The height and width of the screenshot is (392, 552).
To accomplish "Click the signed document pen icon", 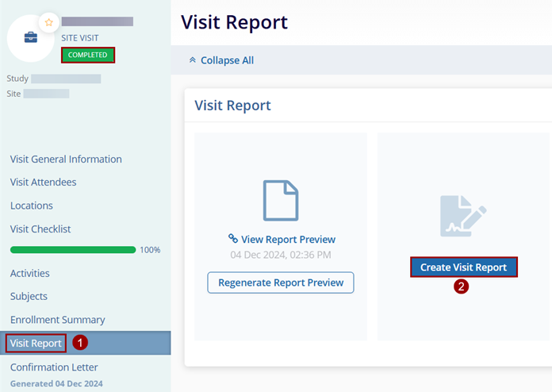I will (463, 217).
